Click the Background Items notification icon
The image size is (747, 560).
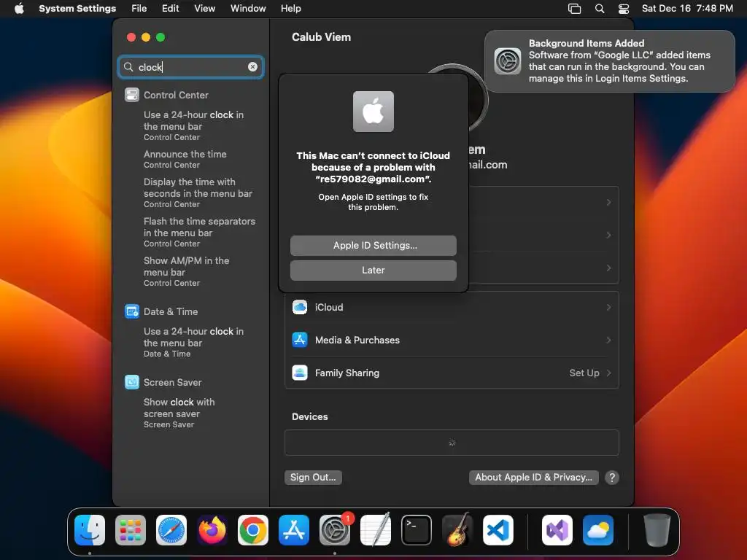[x=508, y=61]
